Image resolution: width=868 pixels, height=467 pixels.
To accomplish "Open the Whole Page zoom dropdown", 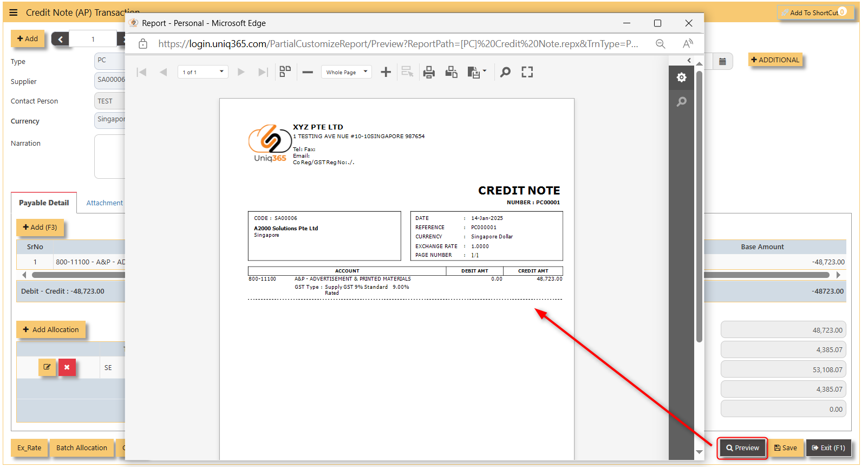I will tap(347, 72).
